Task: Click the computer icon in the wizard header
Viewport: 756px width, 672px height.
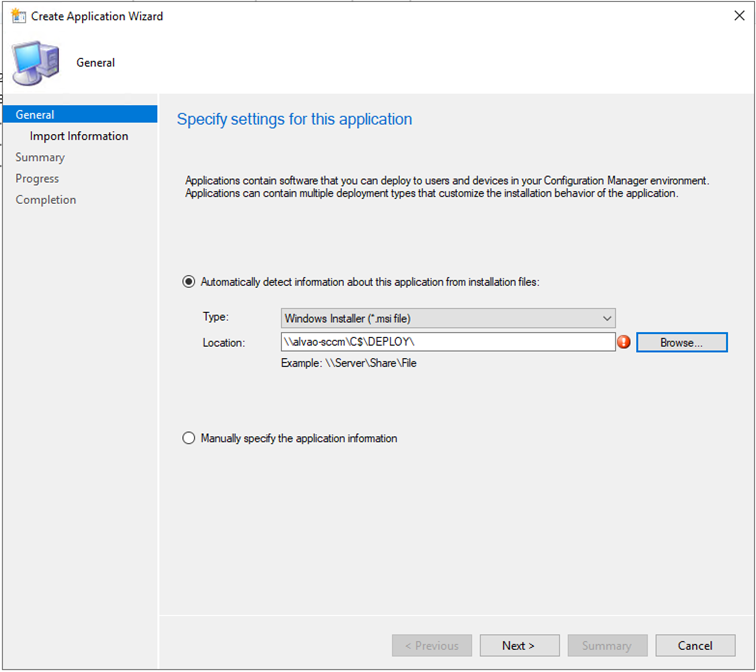Action: [x=36, y=63]
